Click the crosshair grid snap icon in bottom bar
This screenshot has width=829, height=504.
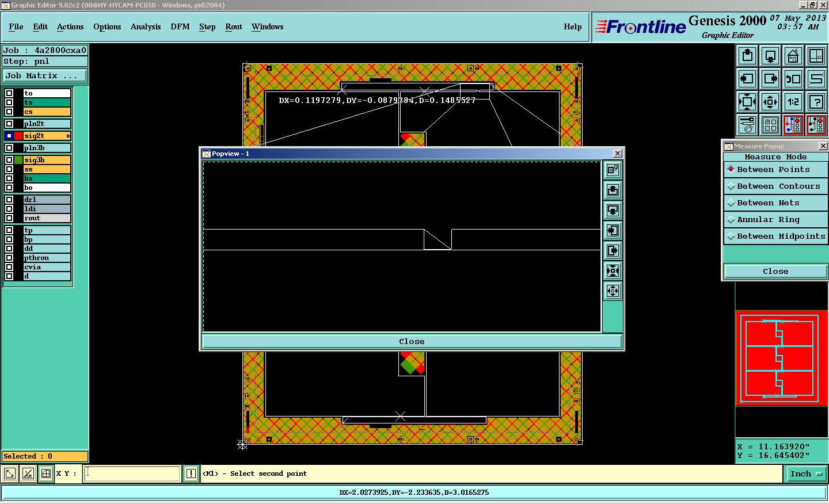tap(46, 474)
